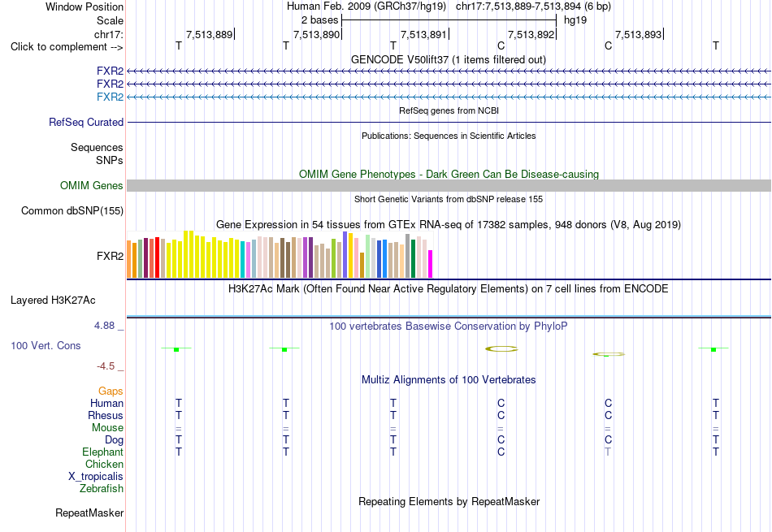Click the 7,513,889 position tick

click(210, 34)
